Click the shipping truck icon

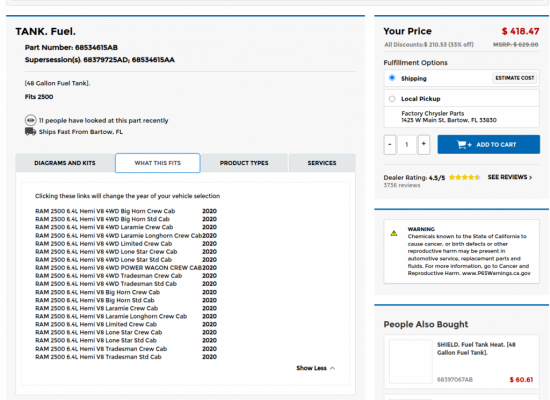[31, 132]
